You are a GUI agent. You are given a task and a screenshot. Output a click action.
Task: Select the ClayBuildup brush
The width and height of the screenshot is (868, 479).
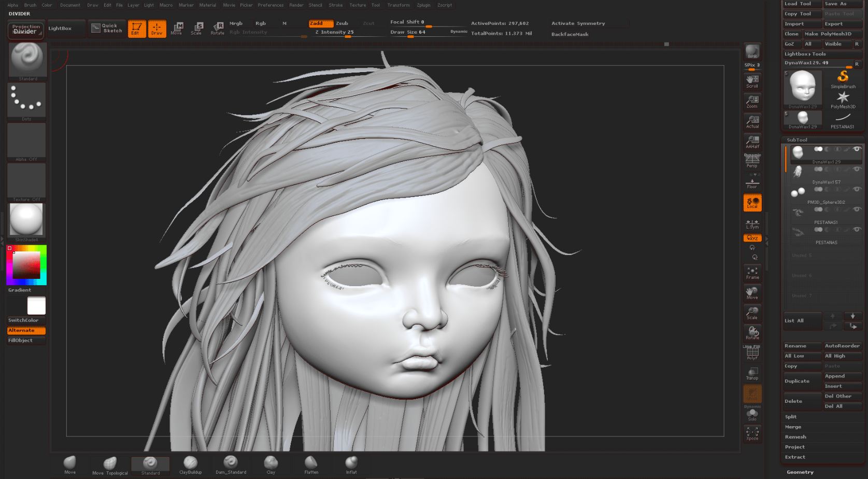190,465
